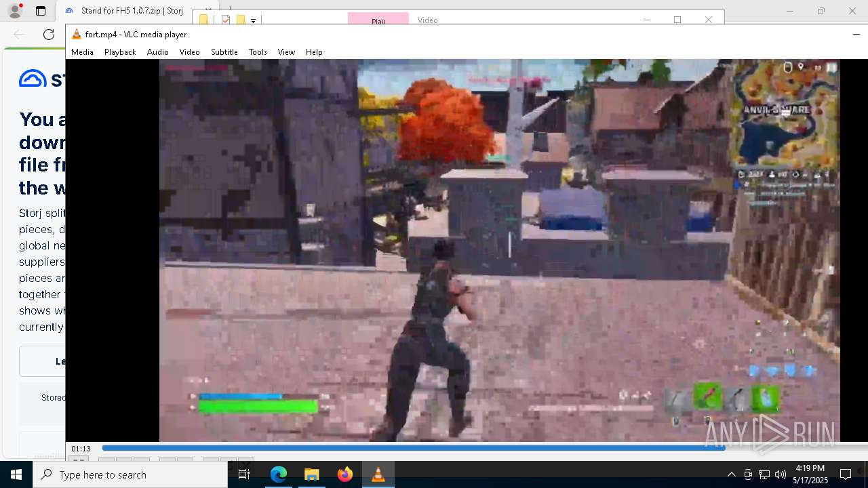
Task: Open the Media menu in VLC
Action: click(82, 52)
